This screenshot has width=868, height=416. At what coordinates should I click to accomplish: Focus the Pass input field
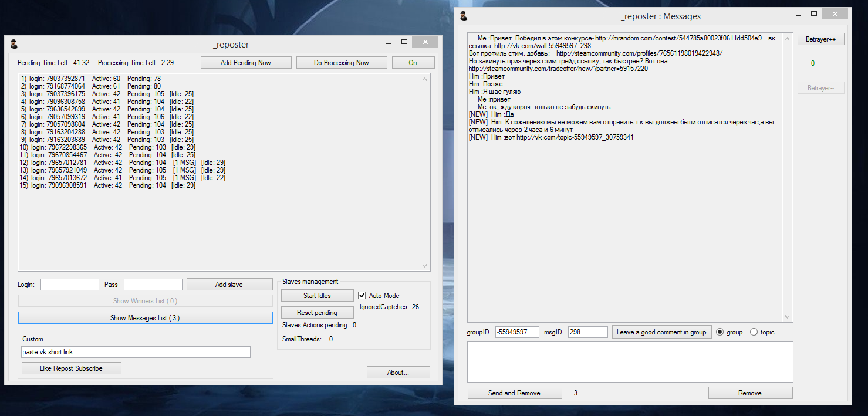tap(153, 285)
